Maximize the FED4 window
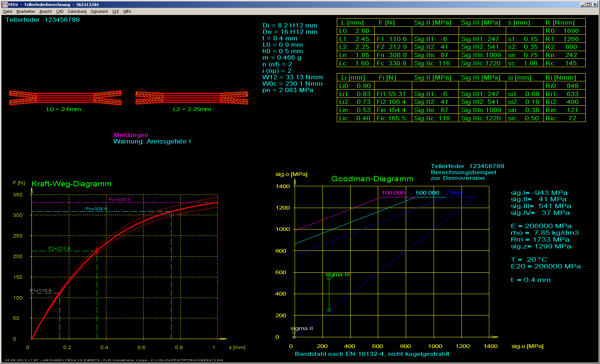600x364 pixels. click(x=589, y=4)
